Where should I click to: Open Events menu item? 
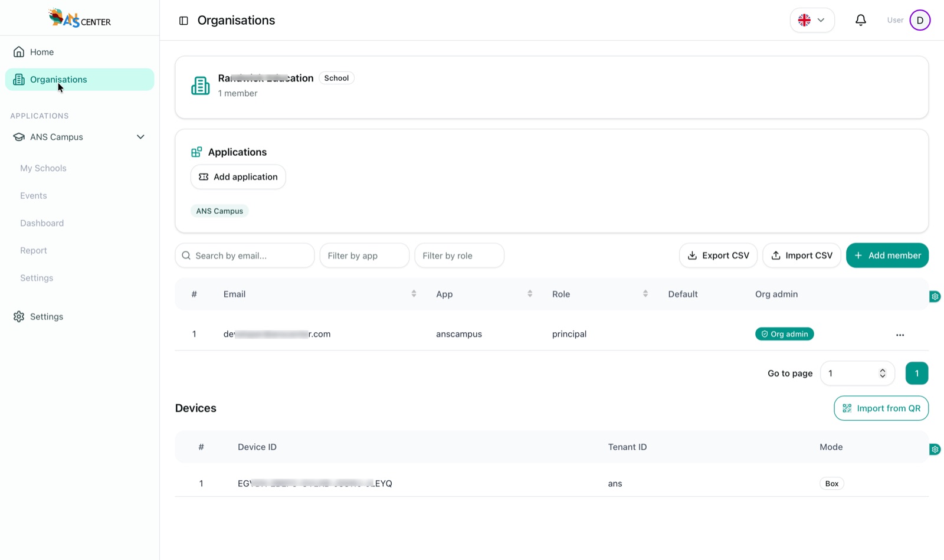34,196
